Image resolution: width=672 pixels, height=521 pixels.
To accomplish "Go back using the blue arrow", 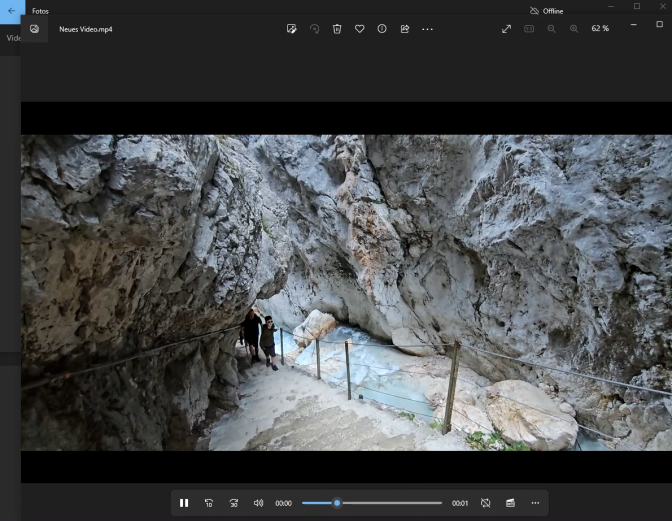I will pyautogui.click(x=12, y=11).
